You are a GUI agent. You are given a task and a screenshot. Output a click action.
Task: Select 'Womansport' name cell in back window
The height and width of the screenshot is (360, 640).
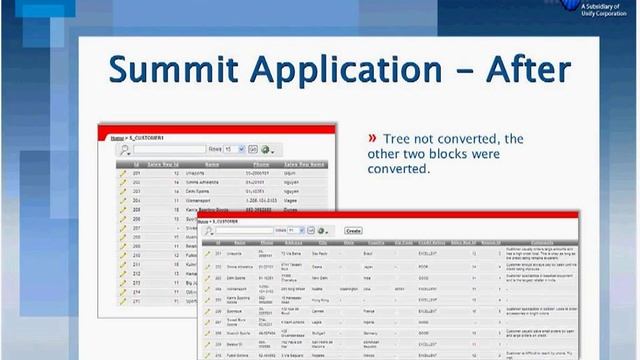tap(198, 201)
